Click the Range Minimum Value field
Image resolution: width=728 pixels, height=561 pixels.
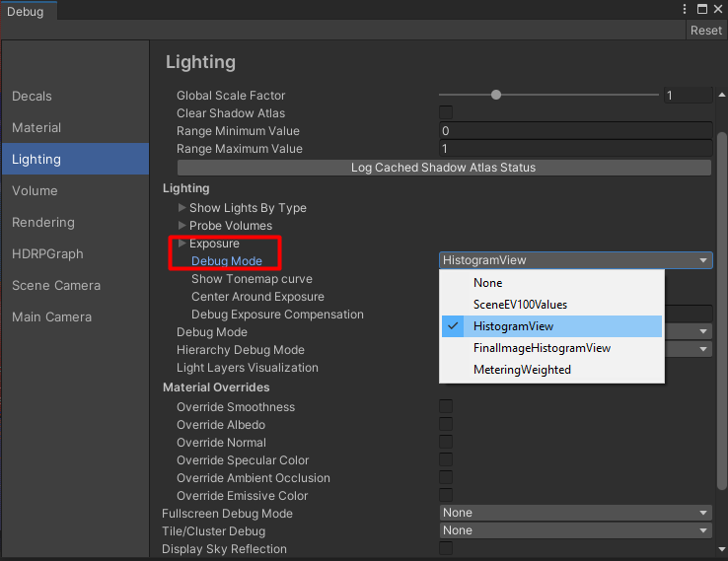point(576,131)
